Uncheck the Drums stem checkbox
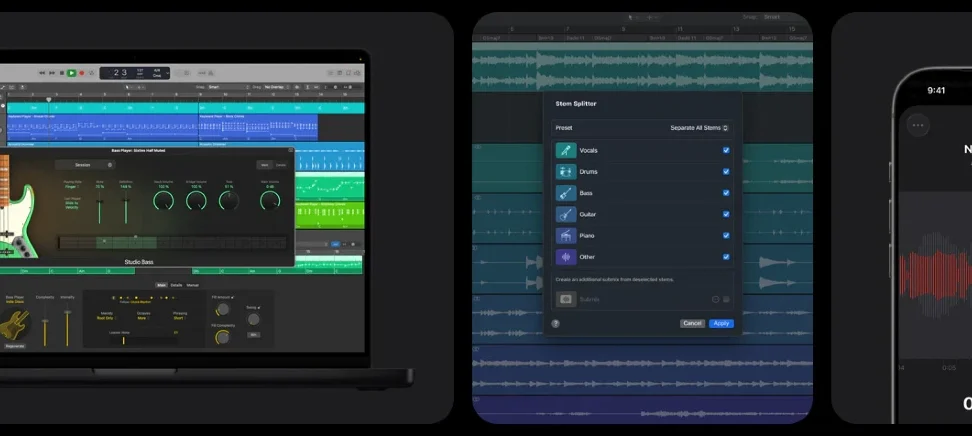This screenshot has height=436, width=972. [x=726, y=172]
